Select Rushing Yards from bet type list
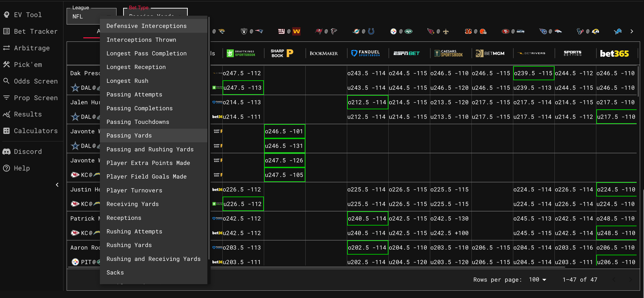The image size is (644, 298). coord(129,245)
